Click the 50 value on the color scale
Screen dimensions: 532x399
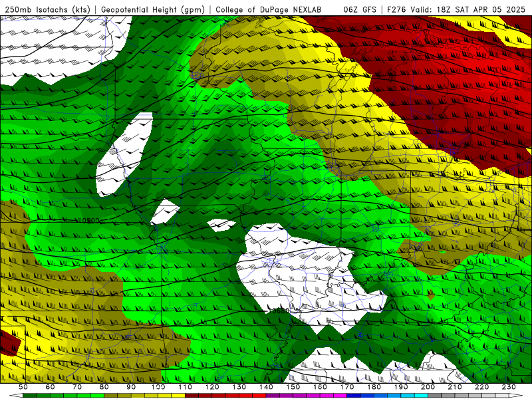click(x=23, y=387)
